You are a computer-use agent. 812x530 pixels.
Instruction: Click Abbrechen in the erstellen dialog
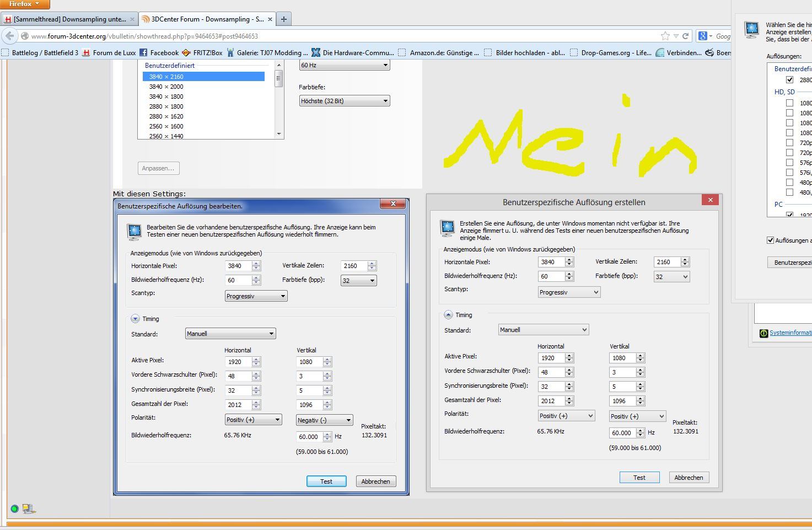689,478
